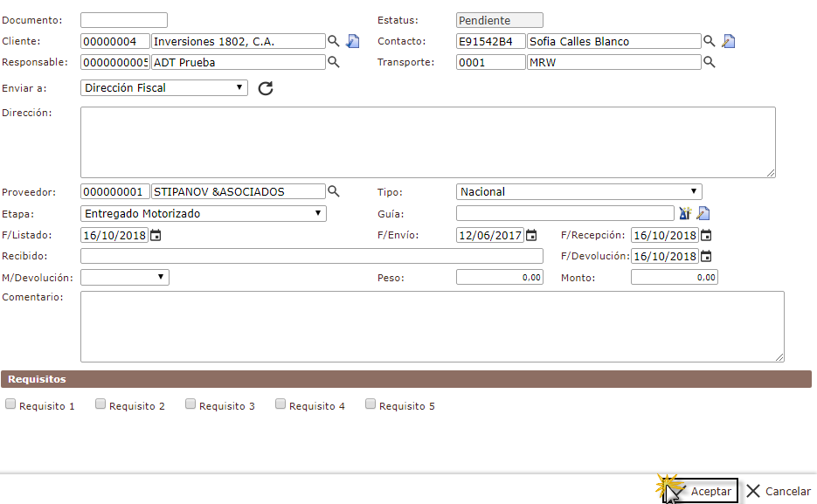Refresh the Enviar a address

pos(266,88)
